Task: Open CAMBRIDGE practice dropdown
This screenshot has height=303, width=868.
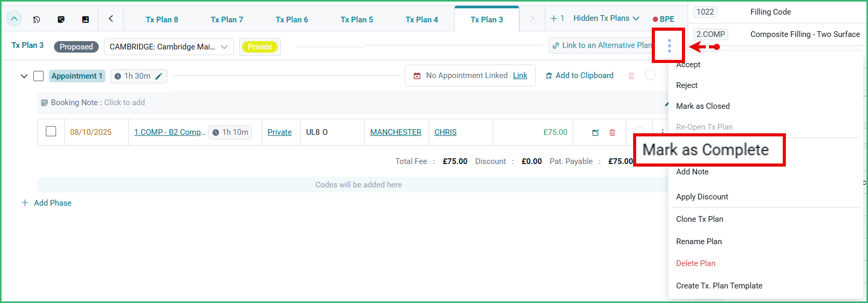Action: pyautogui.click(x=169, y=47)
